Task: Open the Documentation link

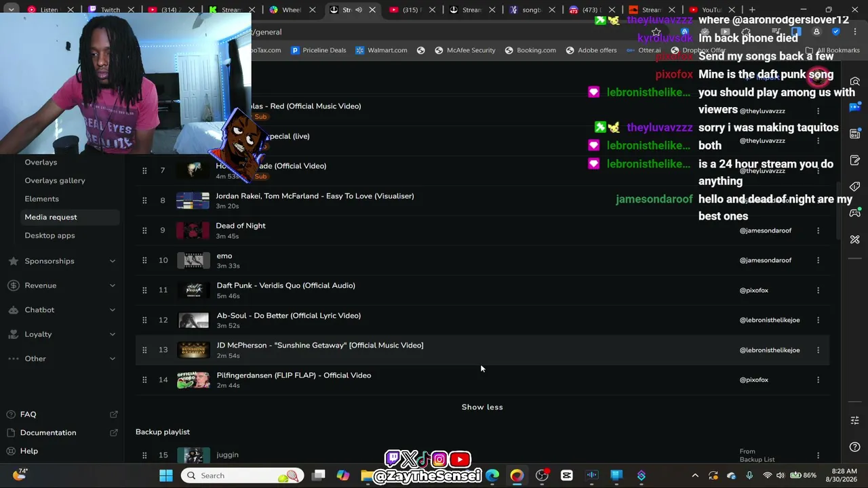Action: coord(48,432)
